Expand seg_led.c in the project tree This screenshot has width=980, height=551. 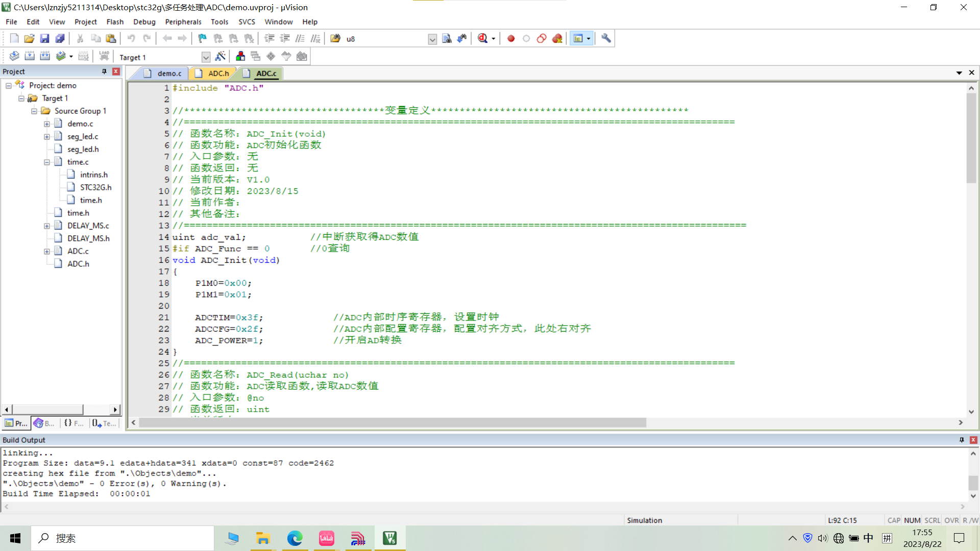click(x=47, y=137)
